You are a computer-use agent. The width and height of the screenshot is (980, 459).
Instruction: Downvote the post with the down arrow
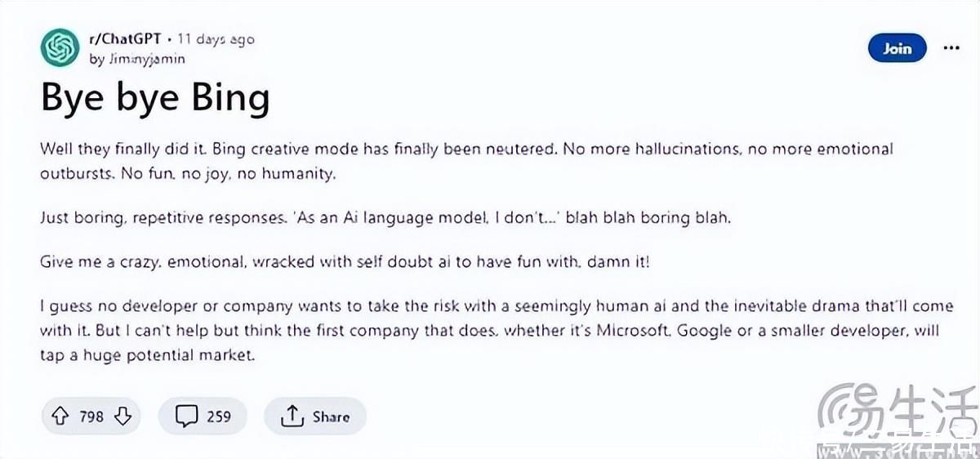pyautogui.click(x=122, y=417)
